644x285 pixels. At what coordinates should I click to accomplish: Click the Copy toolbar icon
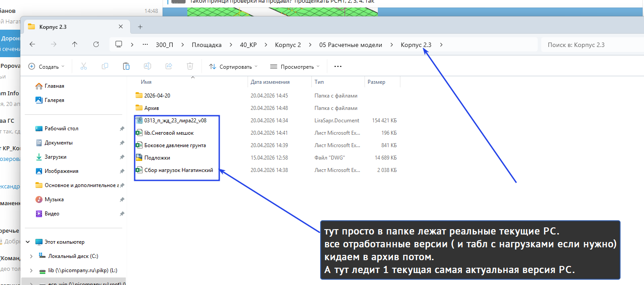coord(105,66)
